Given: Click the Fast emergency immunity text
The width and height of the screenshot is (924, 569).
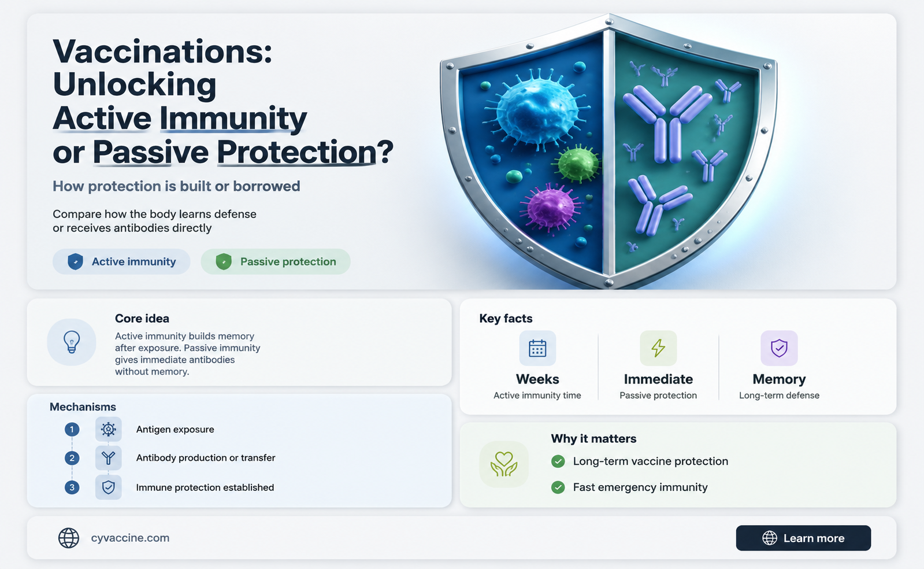Looking at the screenshot, I should (640, 487).
